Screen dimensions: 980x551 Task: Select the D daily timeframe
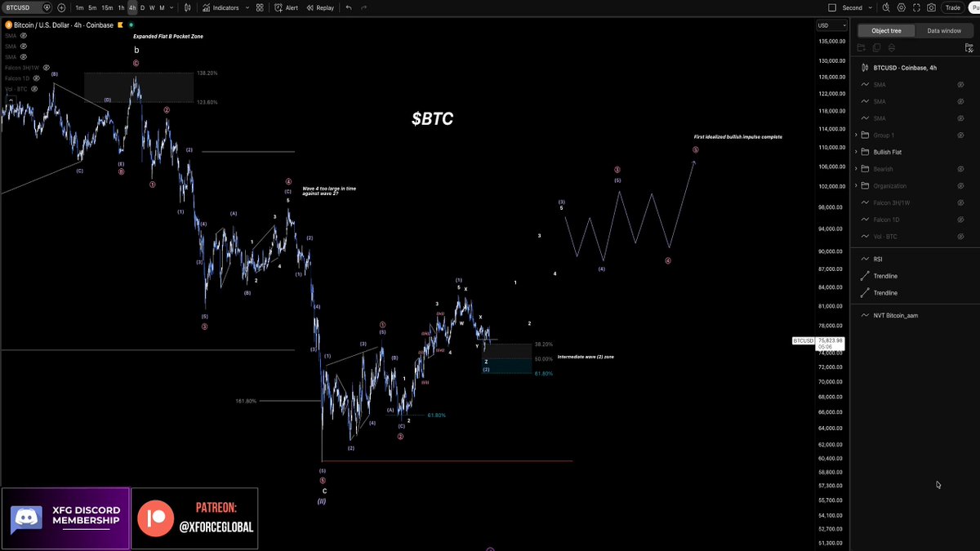point(142,7)
